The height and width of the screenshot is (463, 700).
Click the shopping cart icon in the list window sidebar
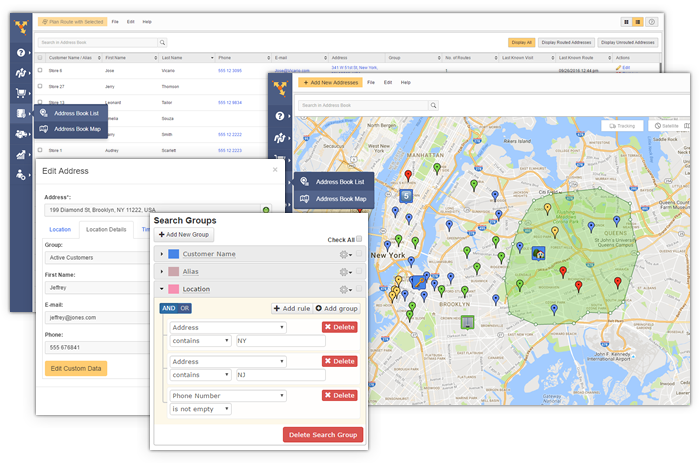tap(21, 93)
